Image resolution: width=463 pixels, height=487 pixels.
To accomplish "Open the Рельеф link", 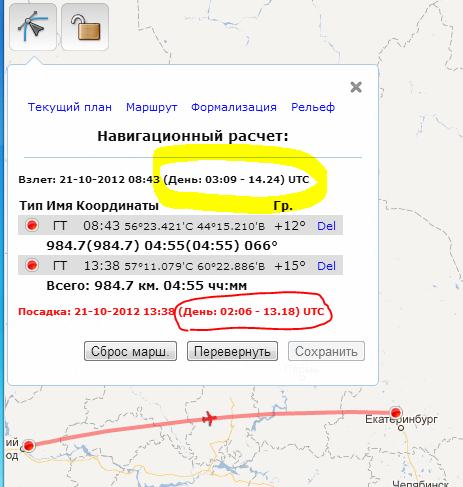I will pyautogui.click(x=313, y=107).
